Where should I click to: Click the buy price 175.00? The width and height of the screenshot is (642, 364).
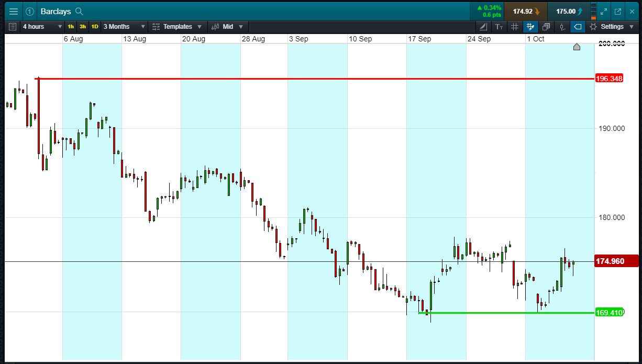(x=569, y=11)
